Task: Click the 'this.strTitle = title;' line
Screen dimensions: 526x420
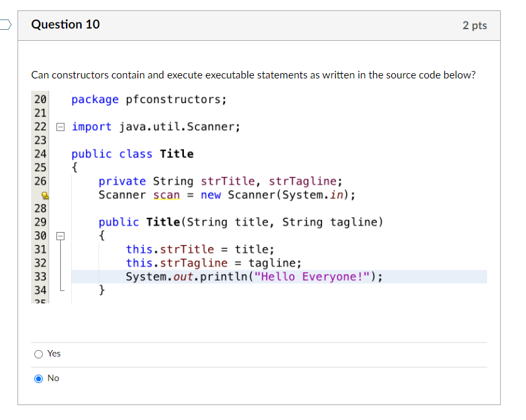Action: click(200, 250)
